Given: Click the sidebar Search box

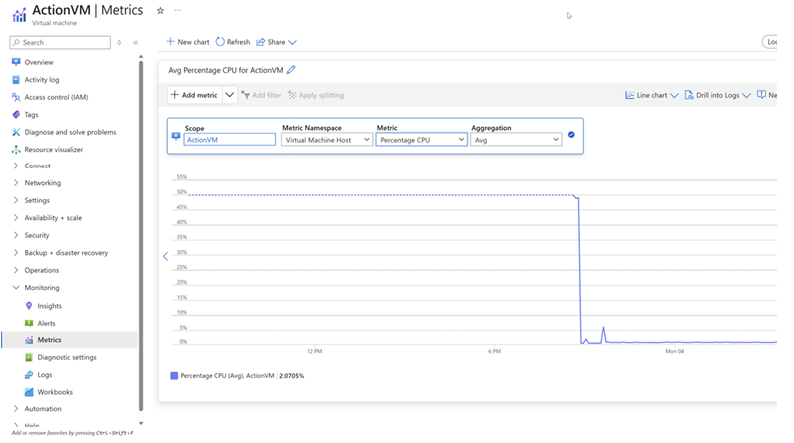Looking at the screenshot, I should 60,43.
